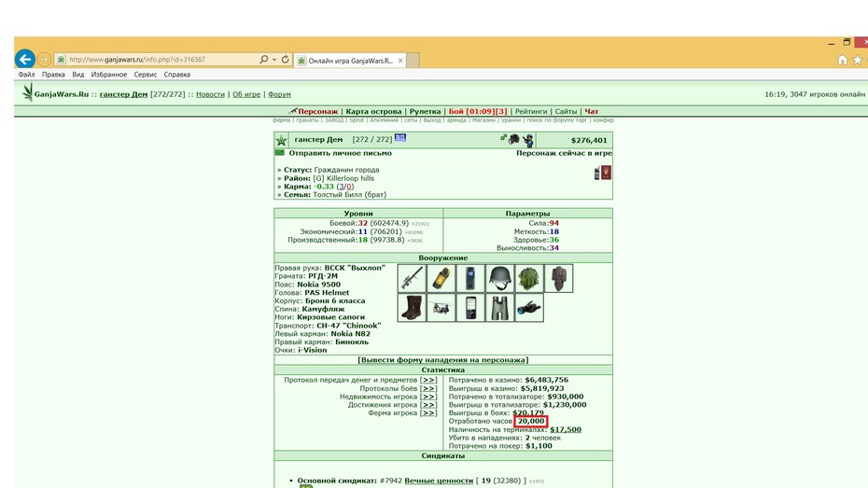Viewport: 868px width, 488px height.
Task: Click the аренда quick link
Action: tap(456, 120)
